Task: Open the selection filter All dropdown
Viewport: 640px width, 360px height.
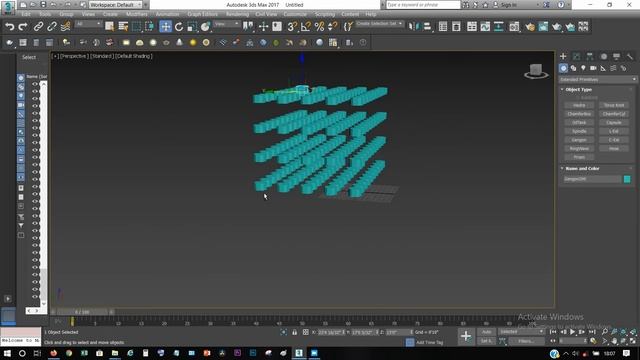Action: pos(88,24)
